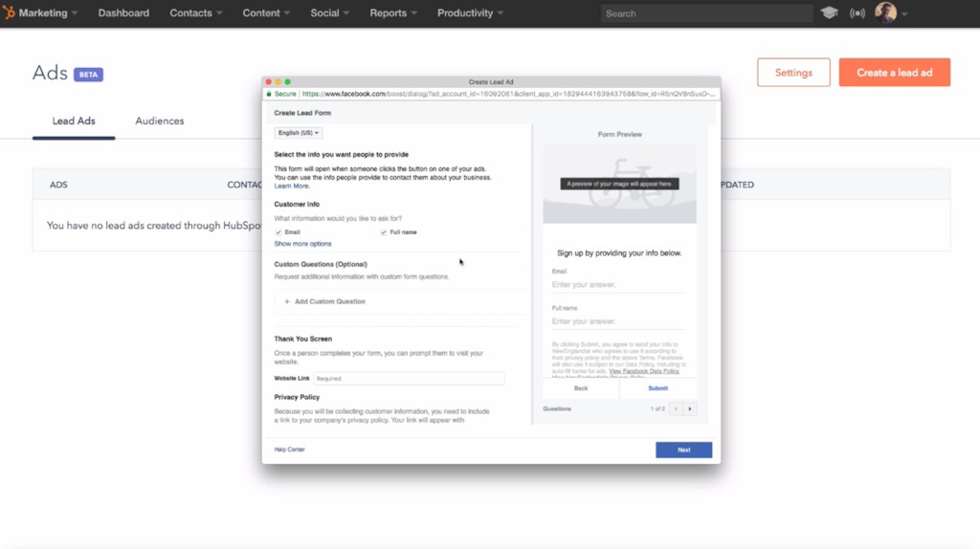Focus the Website Link input field
Screen dimensions: 980x549
coord(409,379)
